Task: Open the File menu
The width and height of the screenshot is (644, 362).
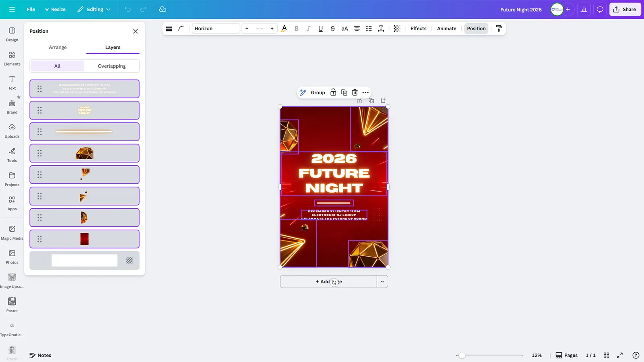Action: pos(31,9)
